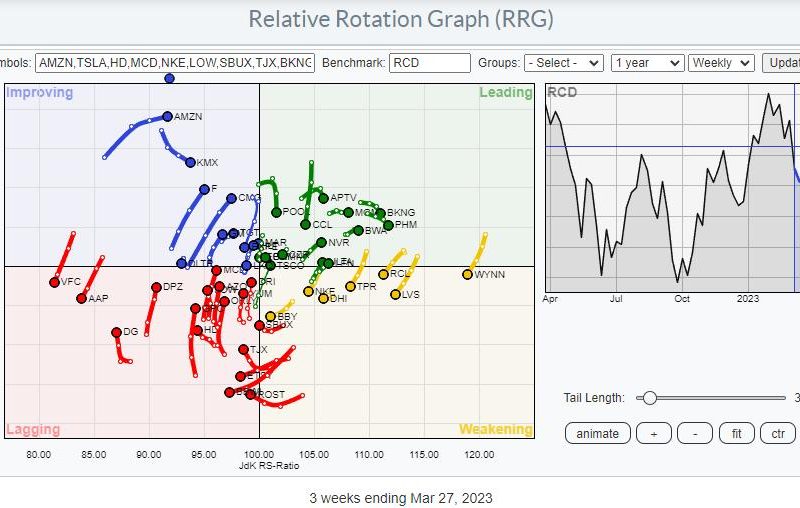Click the Relative Rotation Graph title
800x508 pixels.
tap(401, 19)
